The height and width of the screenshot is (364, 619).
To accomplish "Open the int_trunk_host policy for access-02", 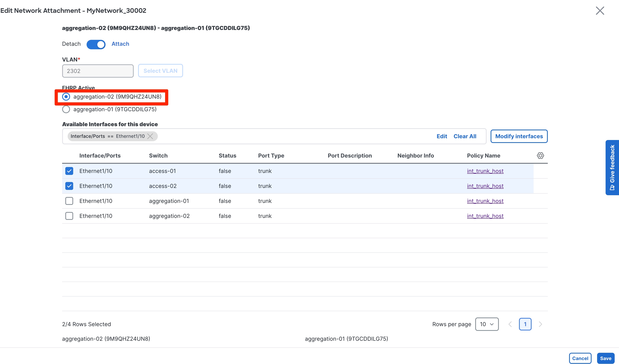I will point(485,186).
